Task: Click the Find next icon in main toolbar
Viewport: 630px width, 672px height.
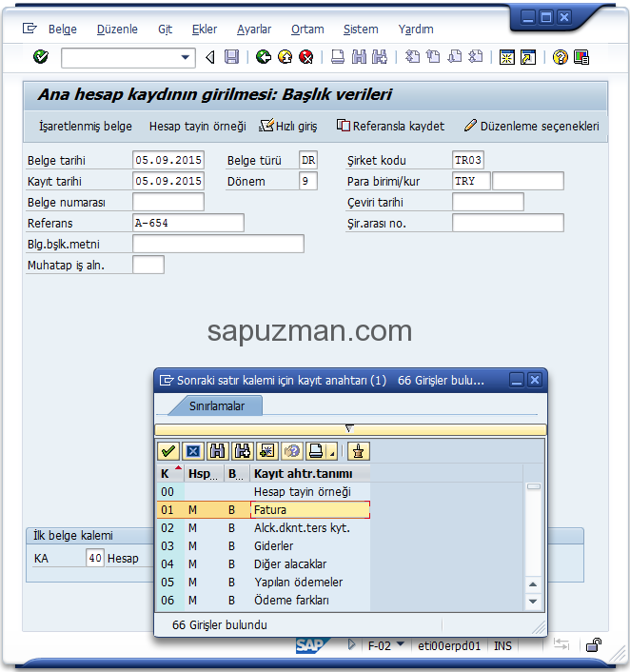Action: point(380,57)
